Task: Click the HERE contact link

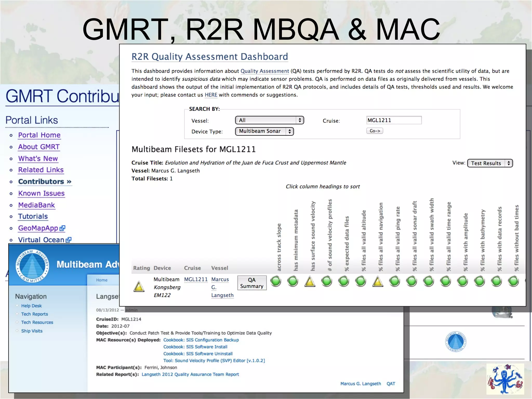Action: click(x=211, y=95)
